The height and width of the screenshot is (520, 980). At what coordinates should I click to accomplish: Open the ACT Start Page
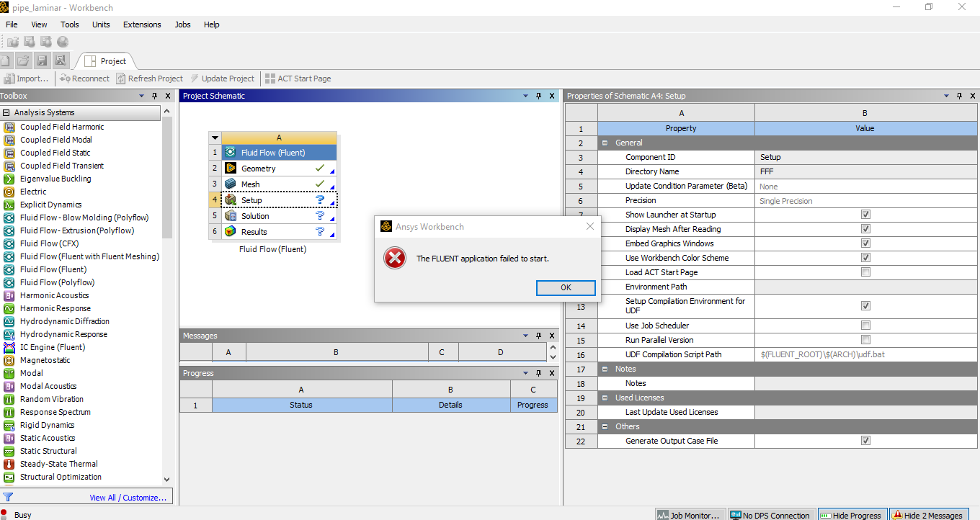(298, 79)
